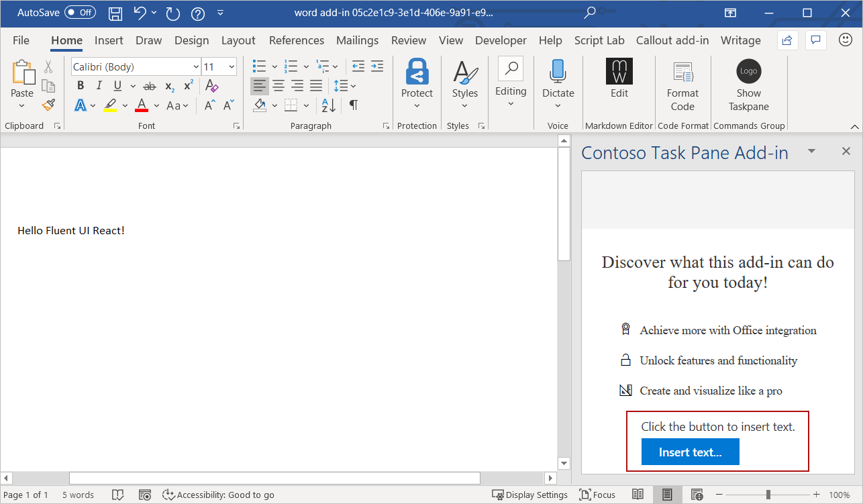Open the Script Lab menu
The height and width of the screenshot is (504, 863).
point(599,40)
